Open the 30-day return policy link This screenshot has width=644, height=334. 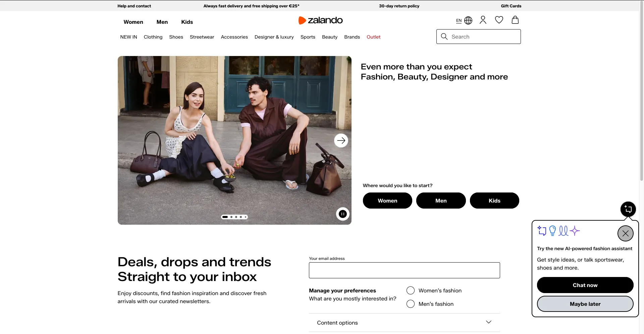(x=399, y=6)
